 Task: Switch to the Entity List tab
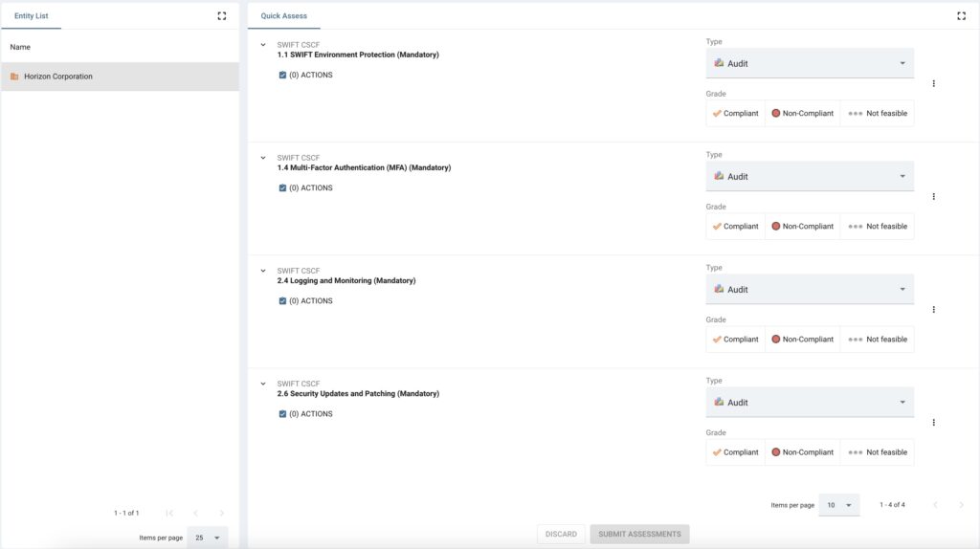coord(32,16)
